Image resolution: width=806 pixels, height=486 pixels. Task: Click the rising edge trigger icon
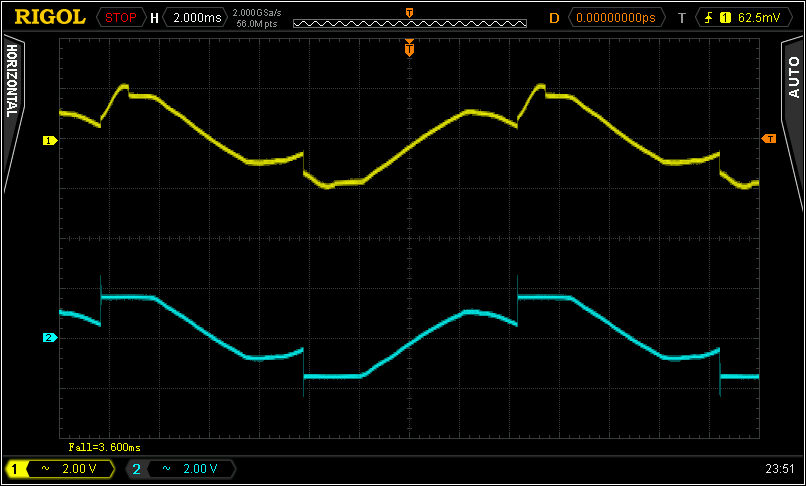click(x=710, y=17)
